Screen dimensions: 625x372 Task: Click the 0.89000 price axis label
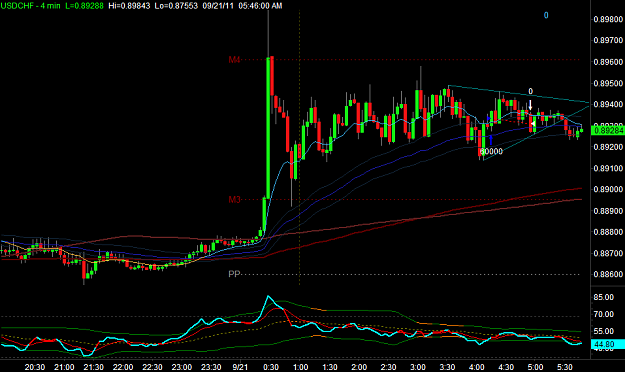click(608, 189)
